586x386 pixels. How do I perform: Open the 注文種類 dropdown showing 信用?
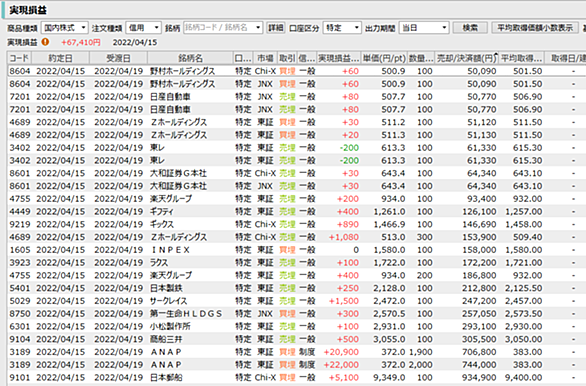pyautogui.click(x=143, y=28)
